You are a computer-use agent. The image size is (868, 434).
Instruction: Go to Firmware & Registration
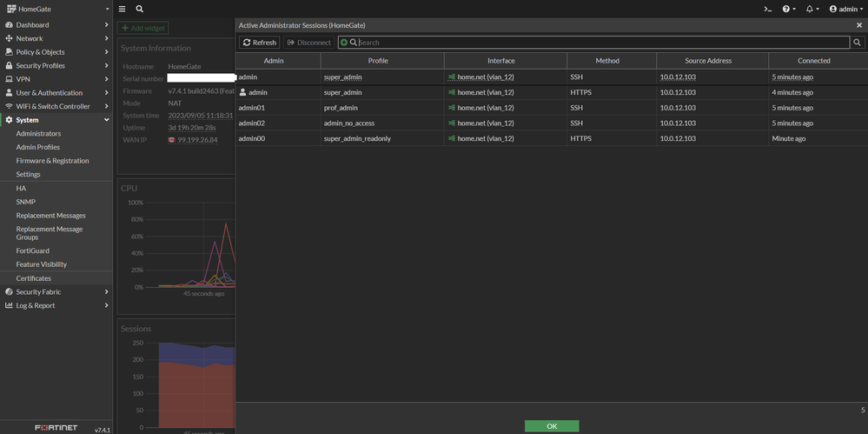coord(52,161)
